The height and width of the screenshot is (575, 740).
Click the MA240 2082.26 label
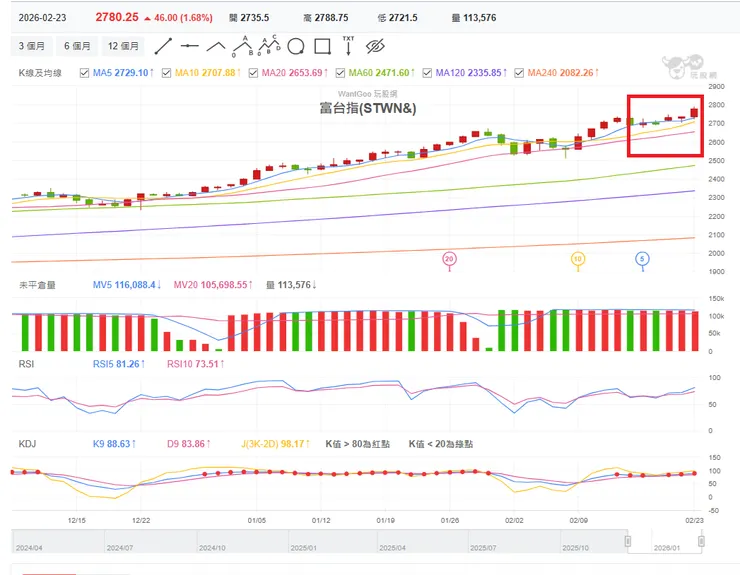coord(563,73)
